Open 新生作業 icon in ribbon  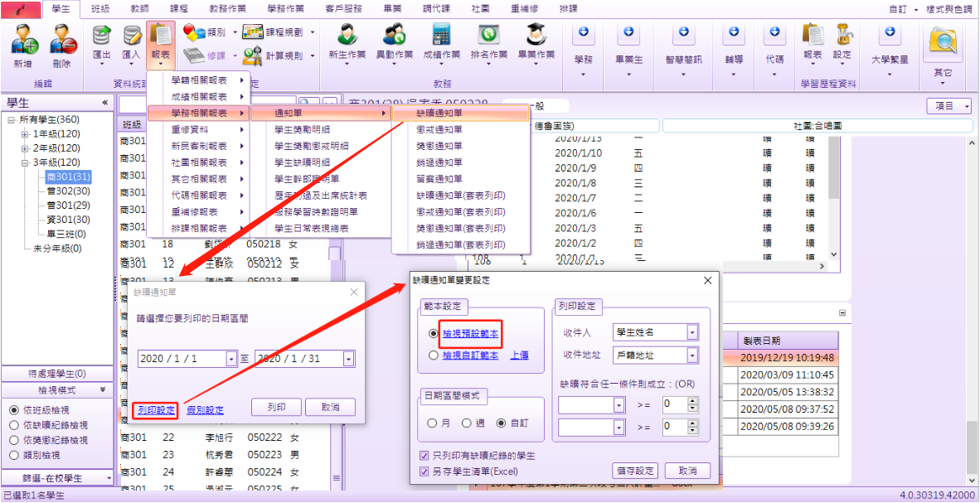coord(347,39)
